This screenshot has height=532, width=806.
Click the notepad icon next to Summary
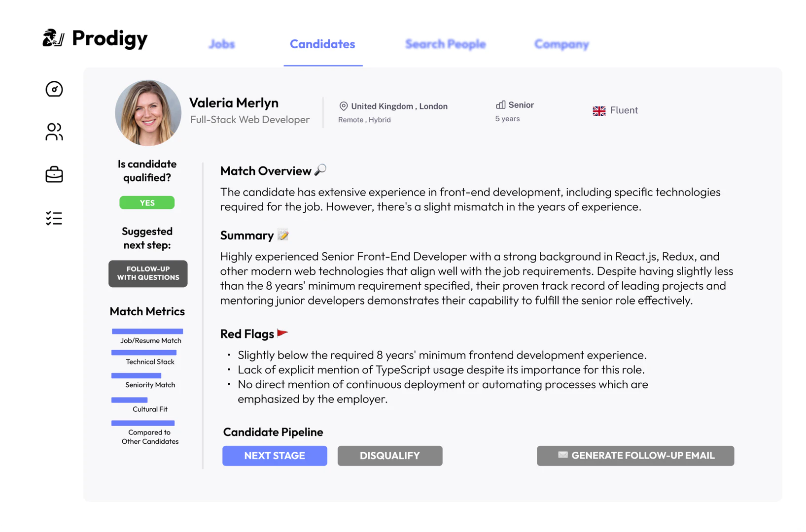283,235
